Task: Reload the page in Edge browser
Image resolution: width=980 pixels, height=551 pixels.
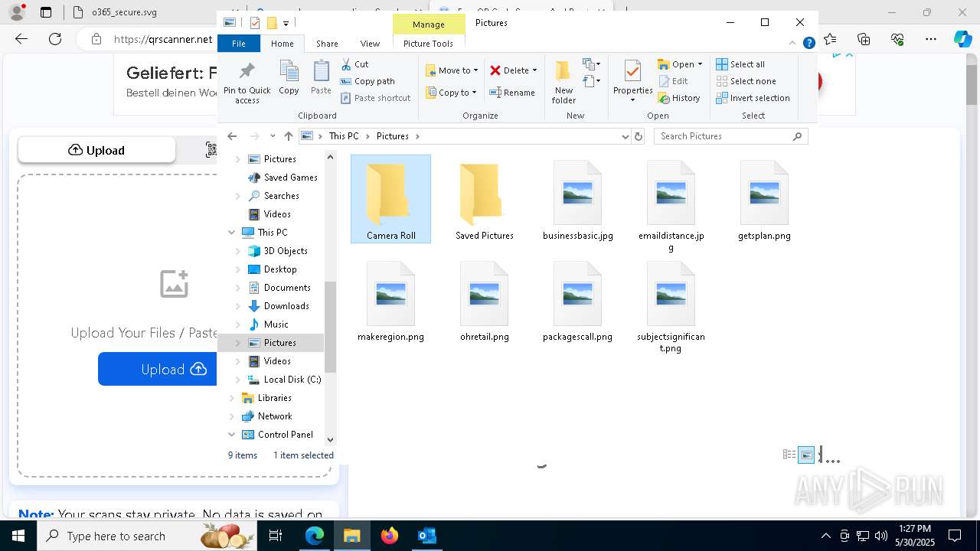Action: 55,39
